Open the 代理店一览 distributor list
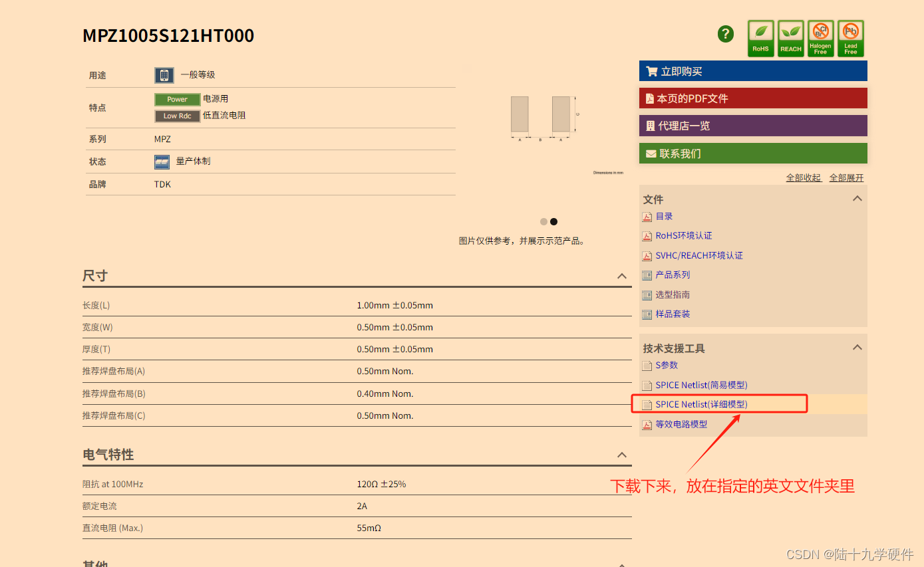 [x=753, y=126]
